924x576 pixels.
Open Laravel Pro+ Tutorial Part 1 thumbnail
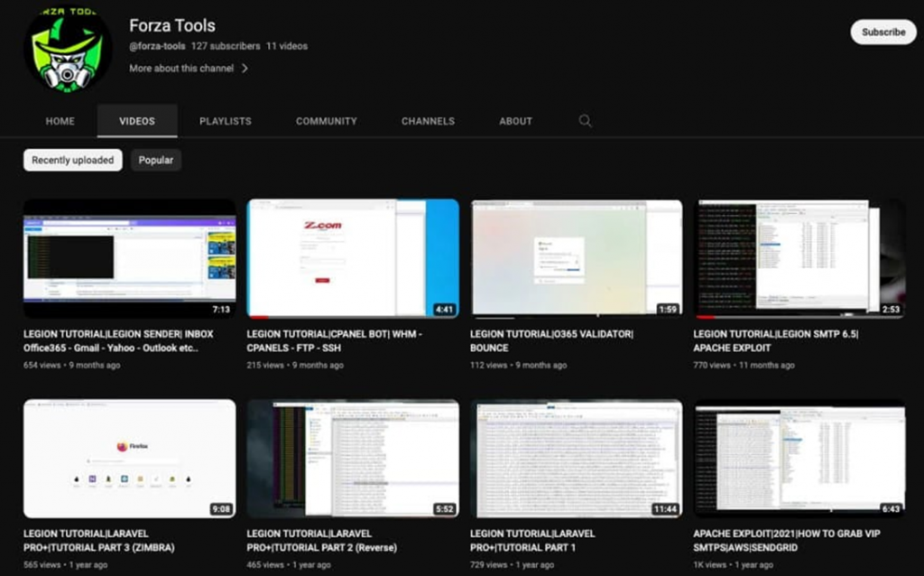pyautogui.click(x=576, y=459)
